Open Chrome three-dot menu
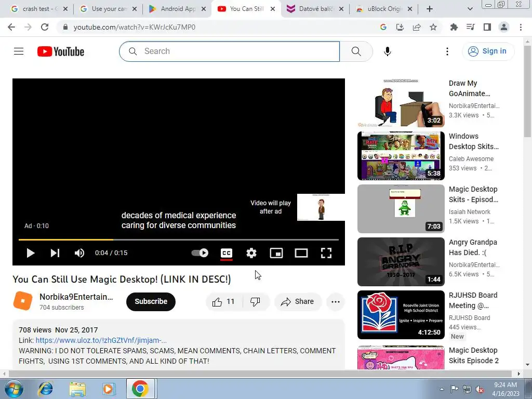 tap(521, 27)
